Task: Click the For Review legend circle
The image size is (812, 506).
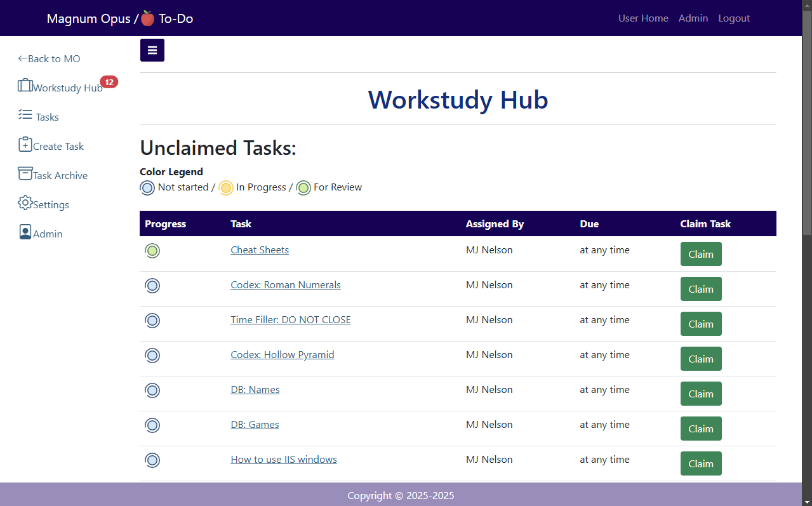Action: click(303, 188)
